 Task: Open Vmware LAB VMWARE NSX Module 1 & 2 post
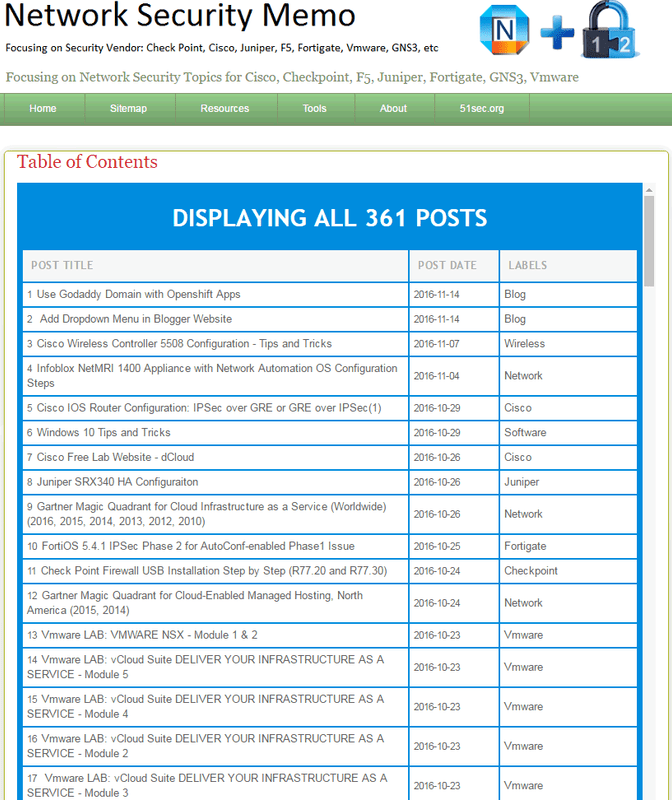click(150, 635)
